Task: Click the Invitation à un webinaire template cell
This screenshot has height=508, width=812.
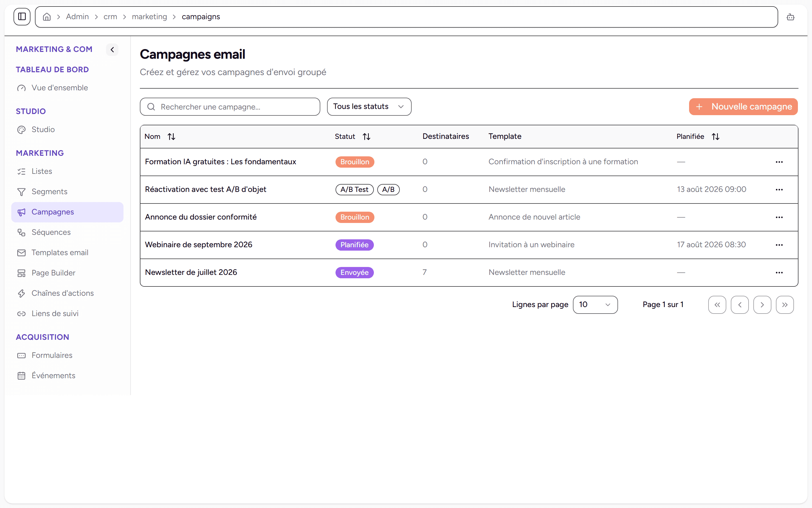Action: point(531,245)
